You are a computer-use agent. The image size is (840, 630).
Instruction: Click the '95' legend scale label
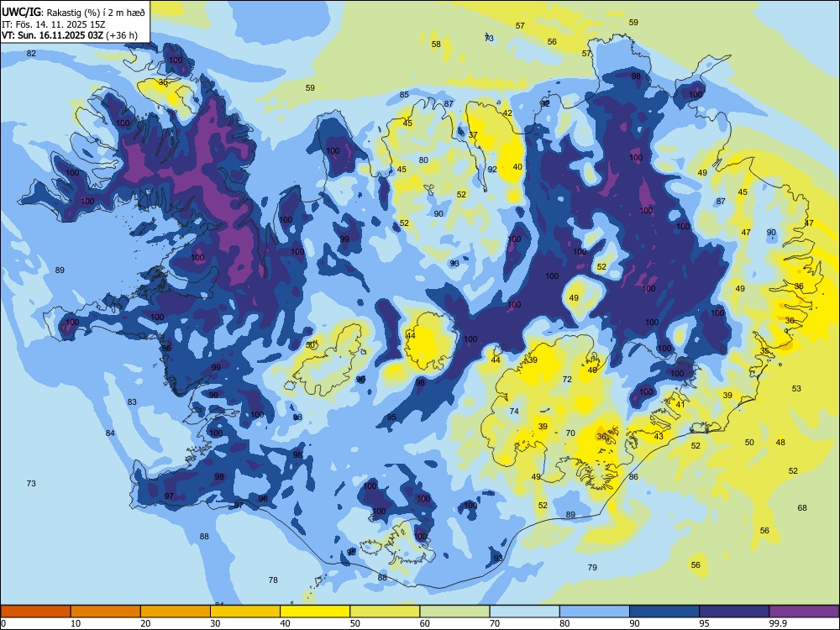705,623
